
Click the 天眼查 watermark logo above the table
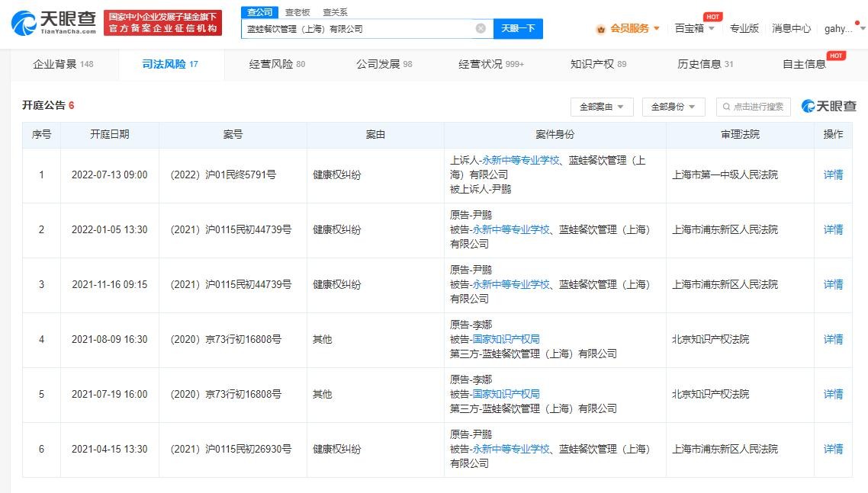point(829,107)
